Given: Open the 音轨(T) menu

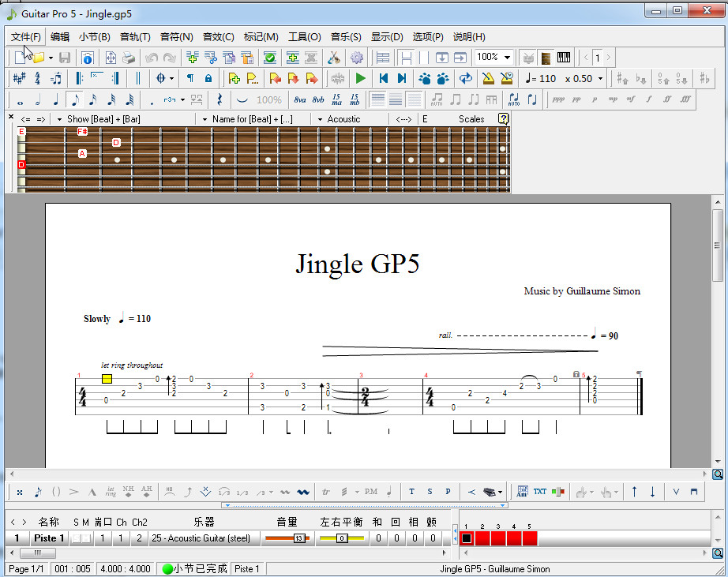Looking at the screenshot, I should click(135, 36).
